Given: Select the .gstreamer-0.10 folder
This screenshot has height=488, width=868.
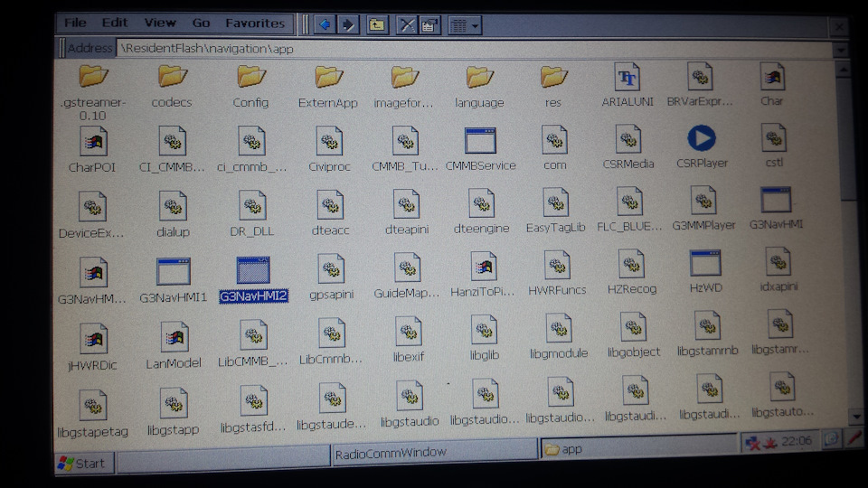Looking at the screenshot, I should 92,93.
